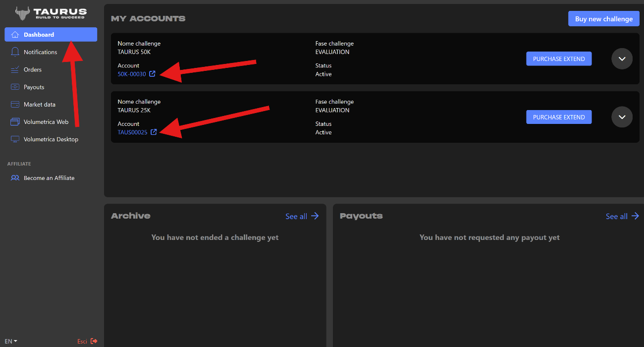This screenshot has width=644, height=347.
Task: Click the Volumetrica Desktop monitor icon
Action: pyautogui.click(x=15, y=139)
